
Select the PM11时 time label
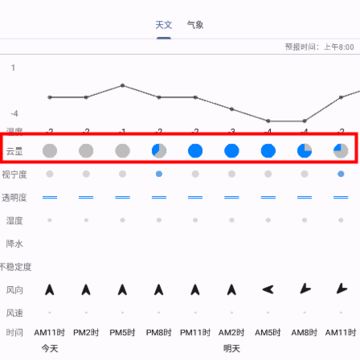pos(195,333)
